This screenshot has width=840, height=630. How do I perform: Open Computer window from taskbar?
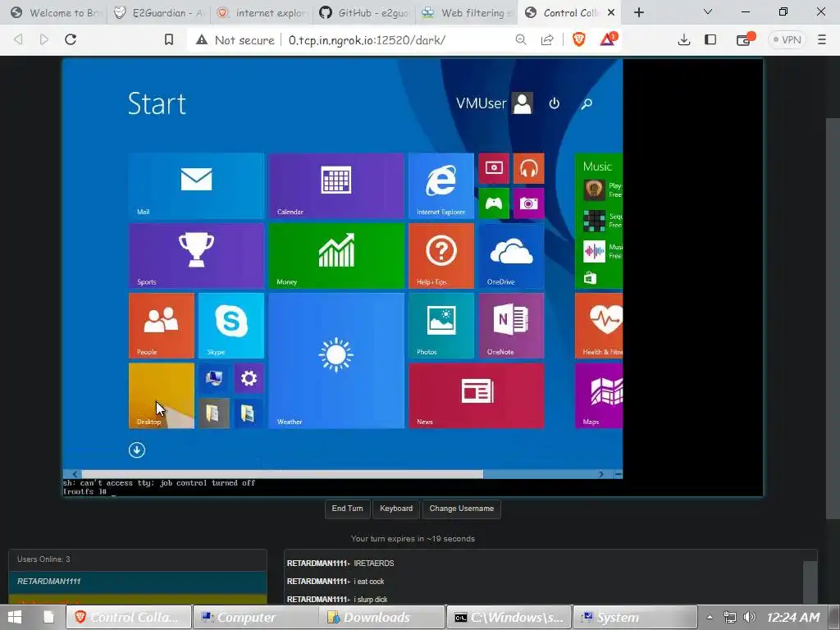(255, 617)
